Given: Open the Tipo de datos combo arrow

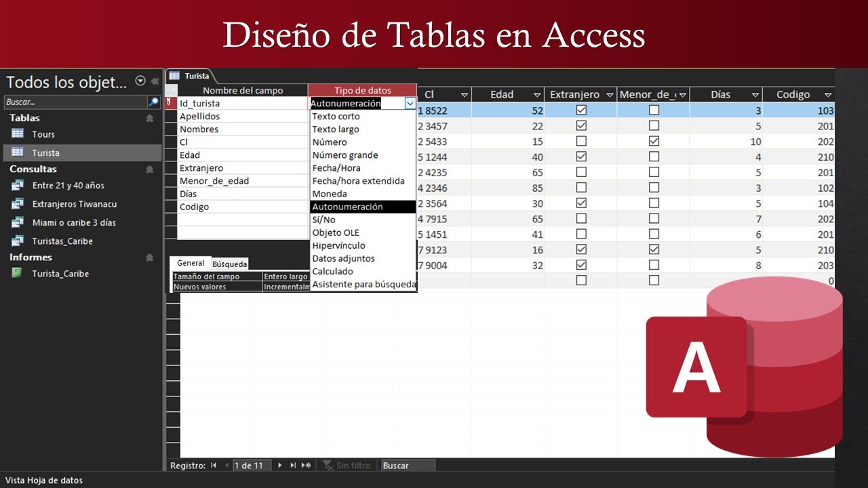Looking at the screenshot, I should pyautogui.click(x=410, y=103).
